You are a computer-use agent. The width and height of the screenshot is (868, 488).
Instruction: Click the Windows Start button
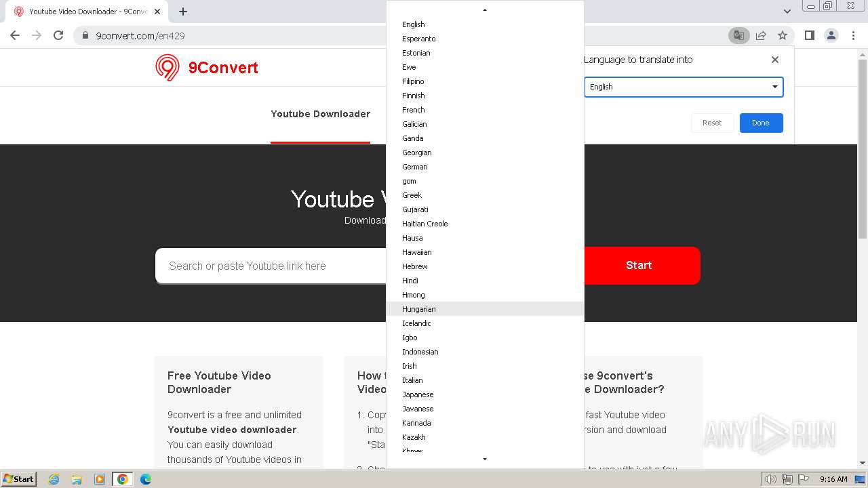click(x=18, y=479)
